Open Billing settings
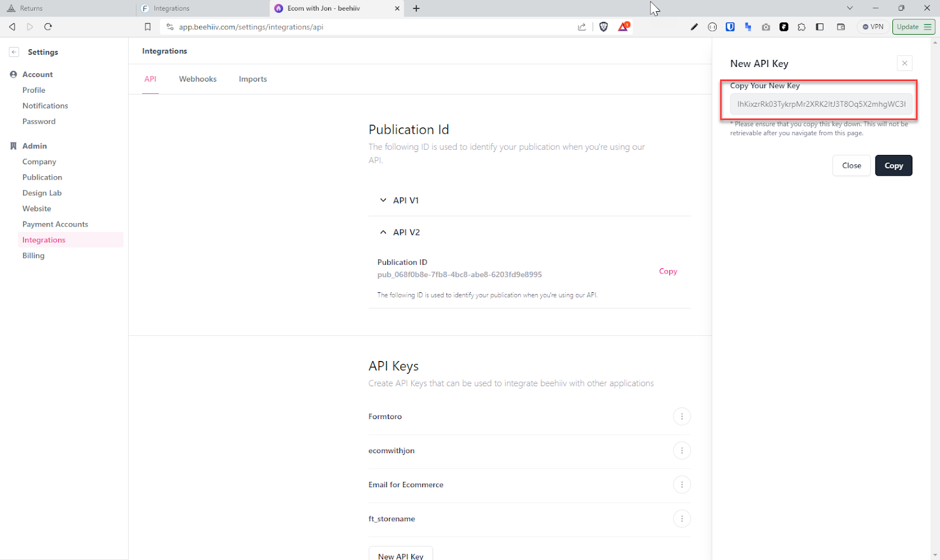 [33, 256]
